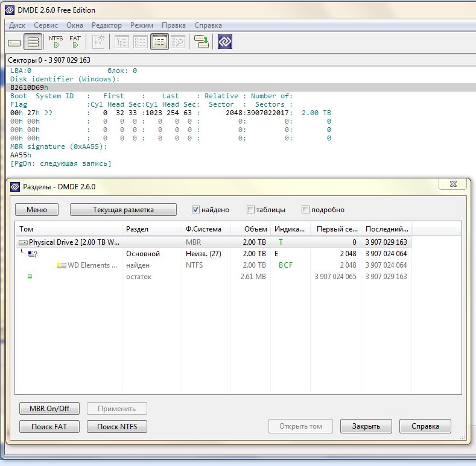Uncheck the 'найдено' checkbox
This screenshot has width=476, height=466.
[x=195, y=210]
